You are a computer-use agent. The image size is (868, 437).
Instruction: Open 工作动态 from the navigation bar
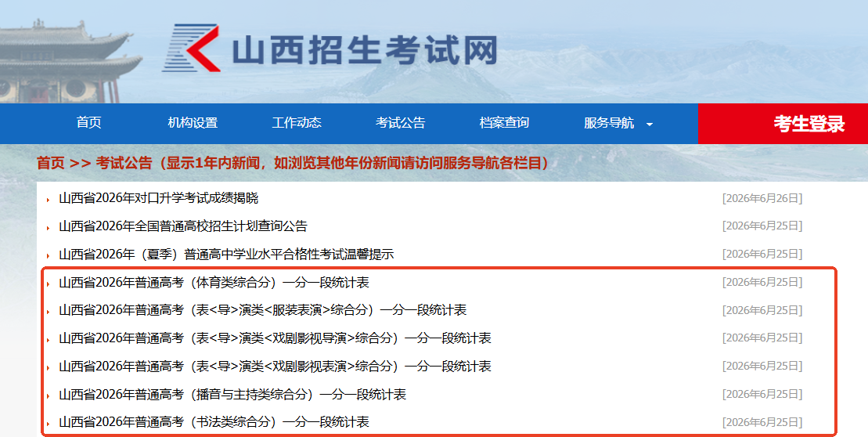click(x=297, y=122)
